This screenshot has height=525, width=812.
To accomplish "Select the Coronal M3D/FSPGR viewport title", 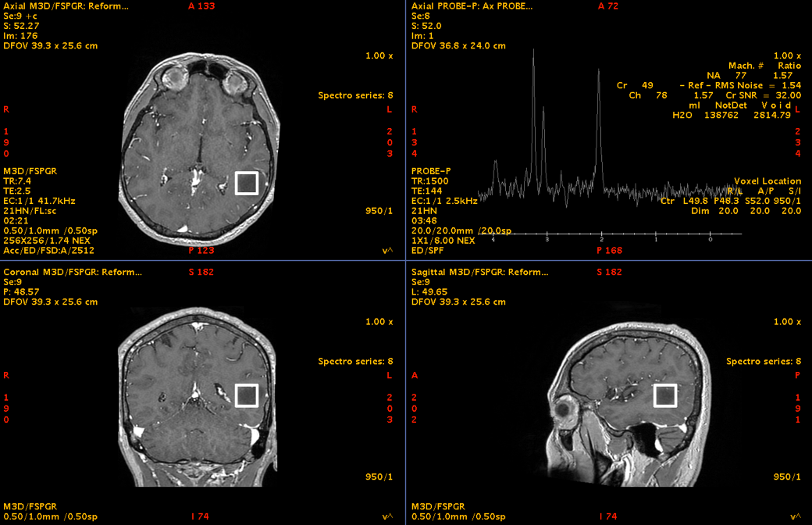I will [73, 272].
